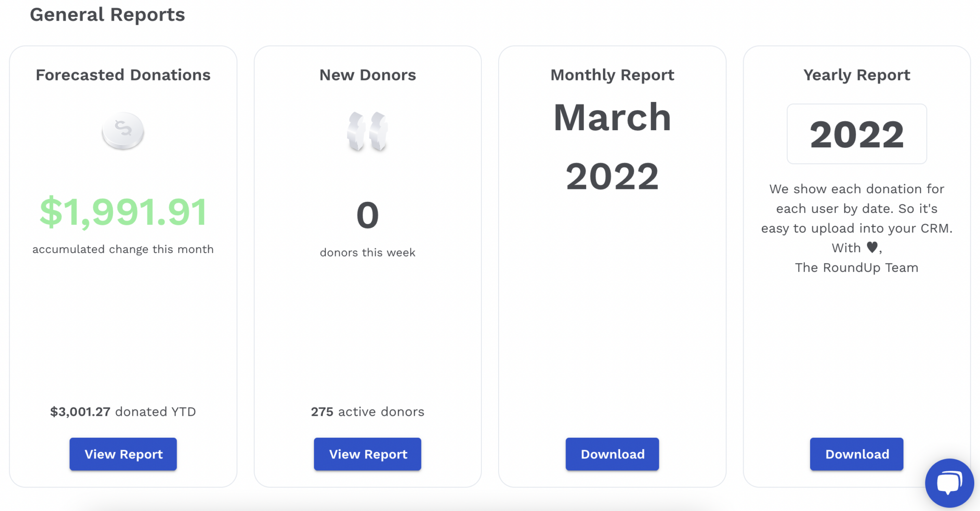Open the chat bubble in the bottom corner

point(949,483)
